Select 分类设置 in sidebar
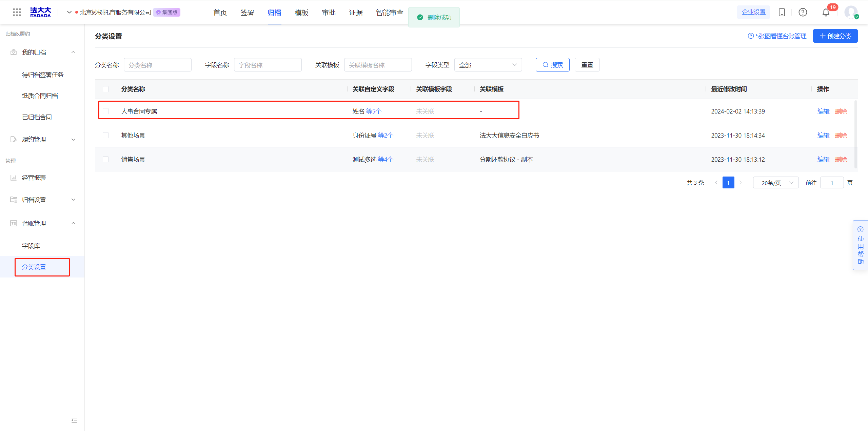868x431 pixels. [34, 267]
